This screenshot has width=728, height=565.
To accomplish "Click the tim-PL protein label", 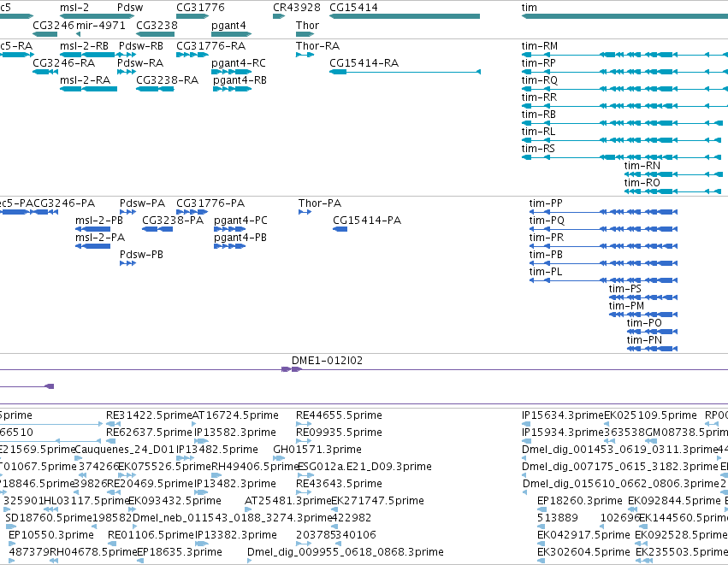I will [546, 273].
